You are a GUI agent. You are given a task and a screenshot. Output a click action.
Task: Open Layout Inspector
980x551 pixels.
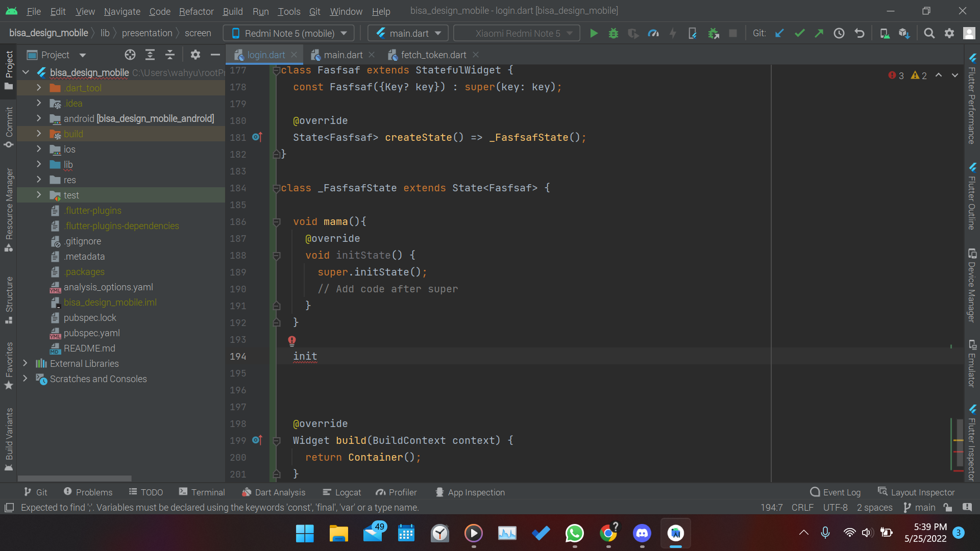pyautogui.click(x=916, y=492)
